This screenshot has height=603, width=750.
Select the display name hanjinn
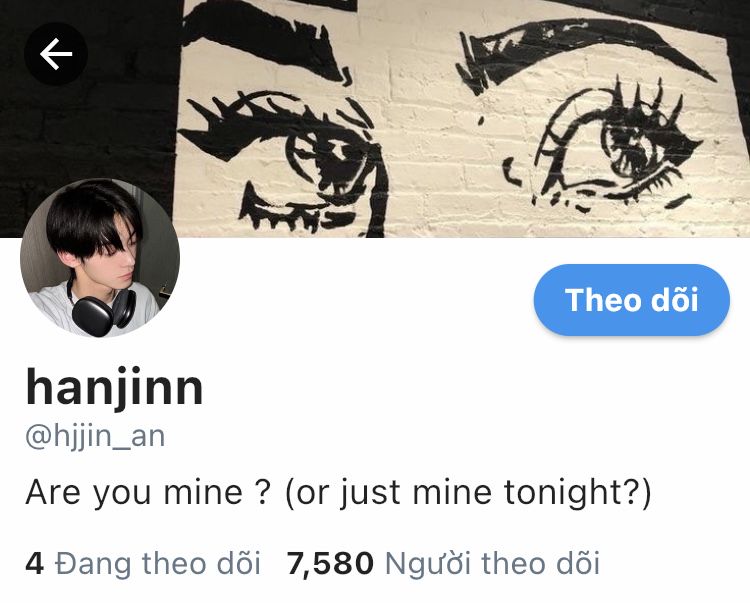pyautogui.click(x=114, y=387)
